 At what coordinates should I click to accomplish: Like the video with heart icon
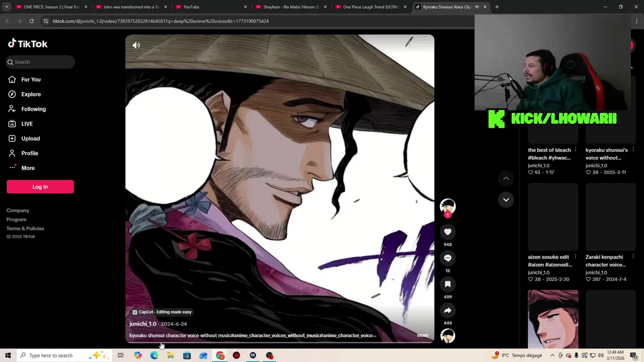click(x=448, y=232)
